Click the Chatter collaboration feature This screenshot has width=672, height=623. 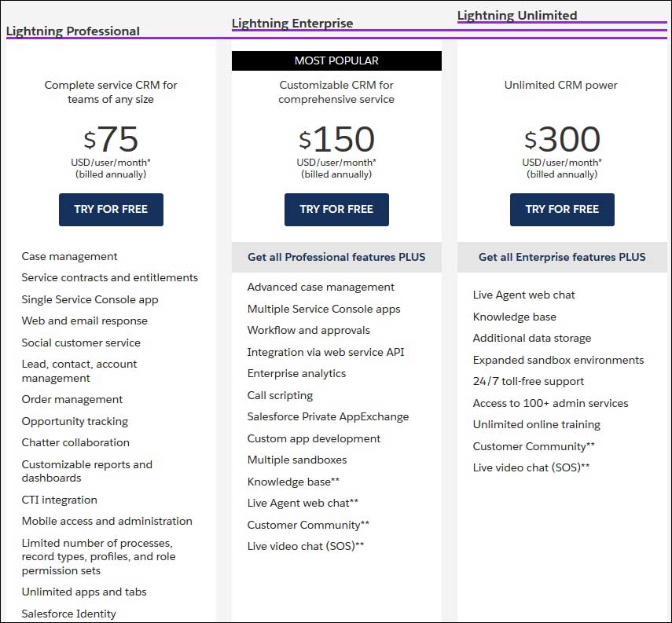click(x=75, y=442)
